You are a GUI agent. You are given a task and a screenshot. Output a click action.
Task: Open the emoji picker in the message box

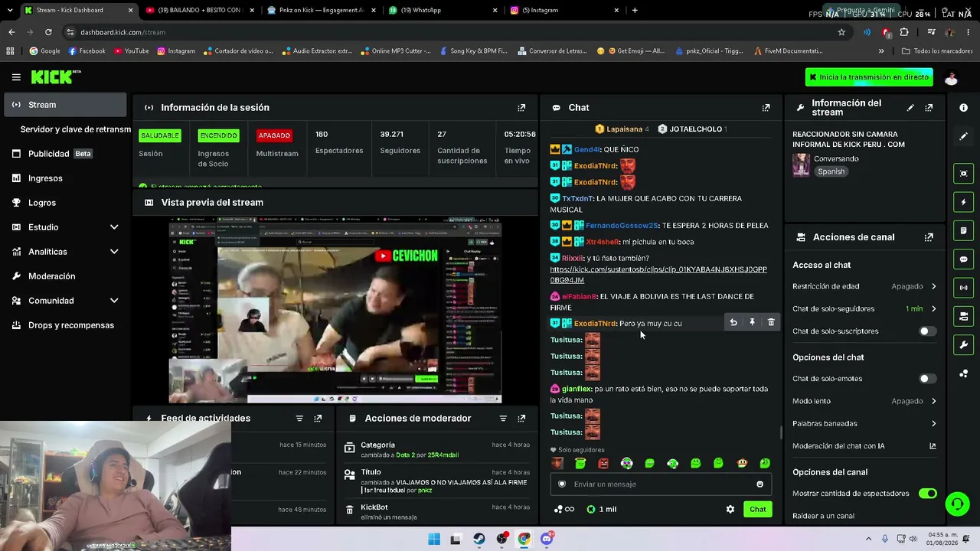point(759,484)
